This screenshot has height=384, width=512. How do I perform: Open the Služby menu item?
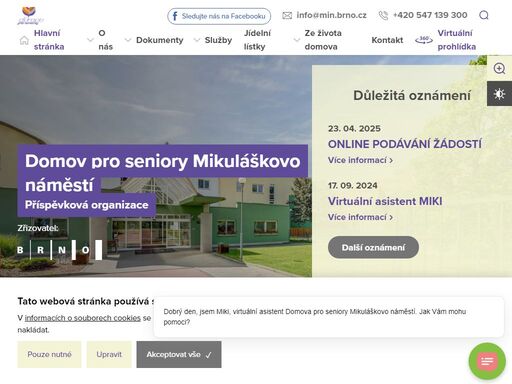pos(218,40)
